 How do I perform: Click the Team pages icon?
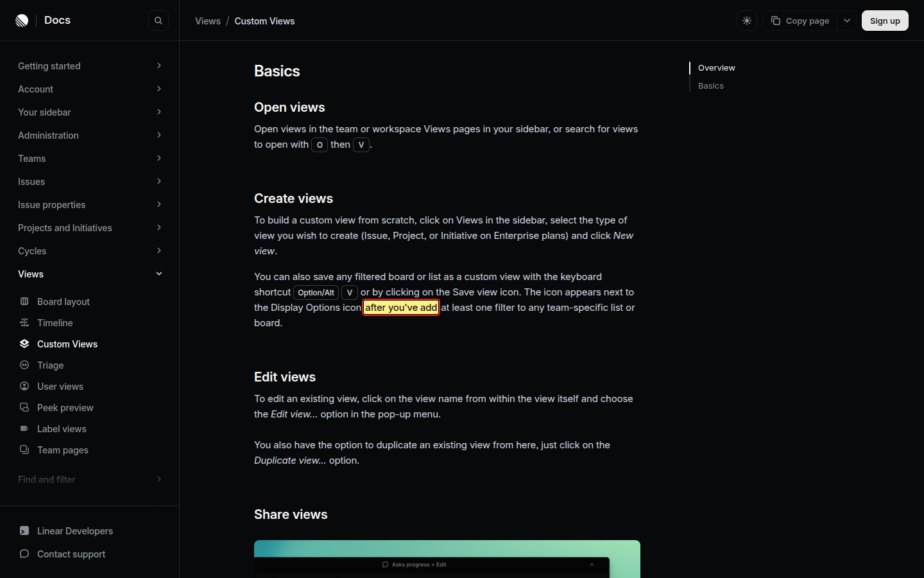[24, 450]
